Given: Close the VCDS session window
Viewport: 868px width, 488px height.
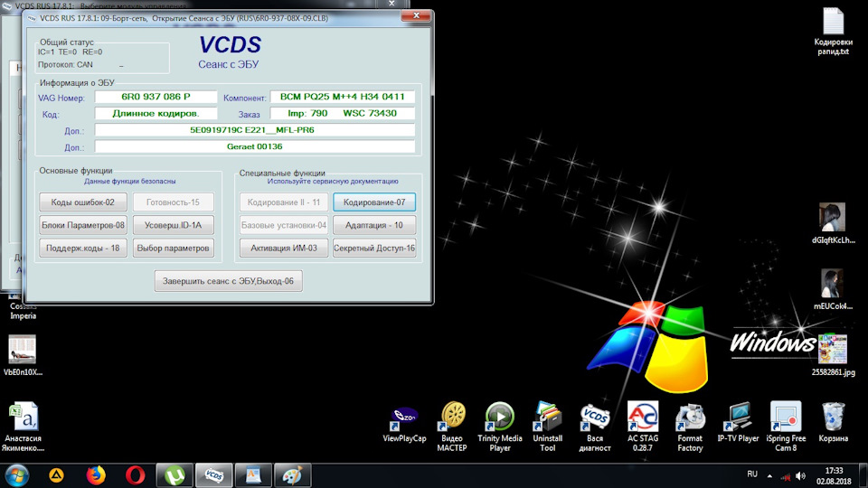Looking at the screenshot, I should 416,15.
